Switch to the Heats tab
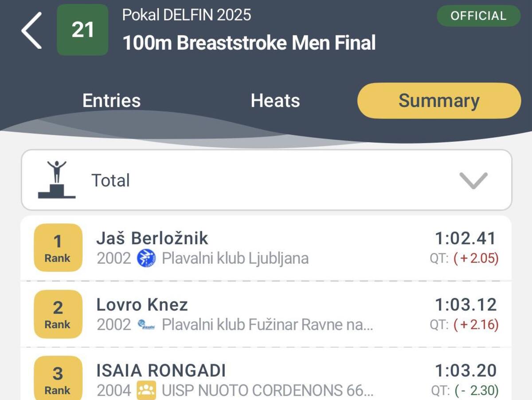 click(x=275, y=101)
